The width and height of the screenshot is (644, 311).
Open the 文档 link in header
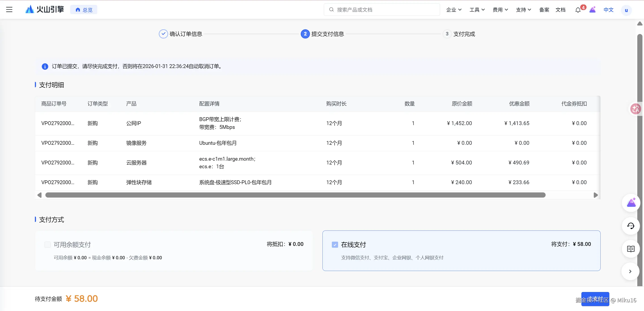(560, 10)
